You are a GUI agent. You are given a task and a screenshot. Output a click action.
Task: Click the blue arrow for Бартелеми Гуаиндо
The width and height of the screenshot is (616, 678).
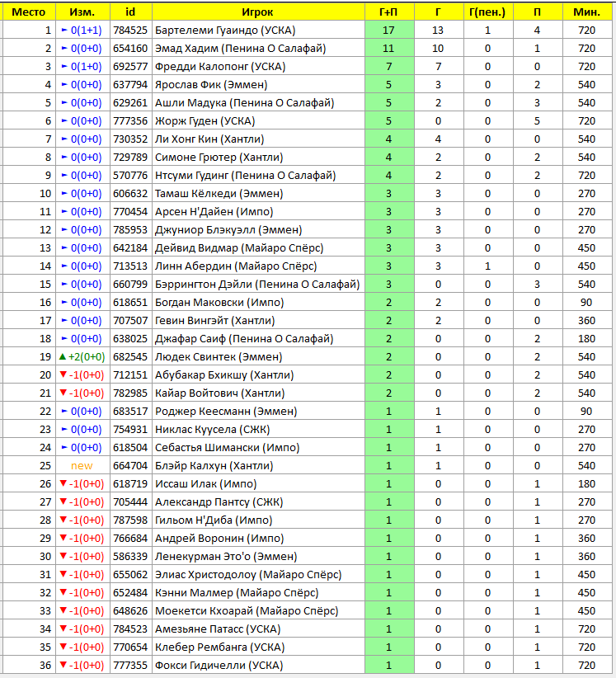point(64,31)
